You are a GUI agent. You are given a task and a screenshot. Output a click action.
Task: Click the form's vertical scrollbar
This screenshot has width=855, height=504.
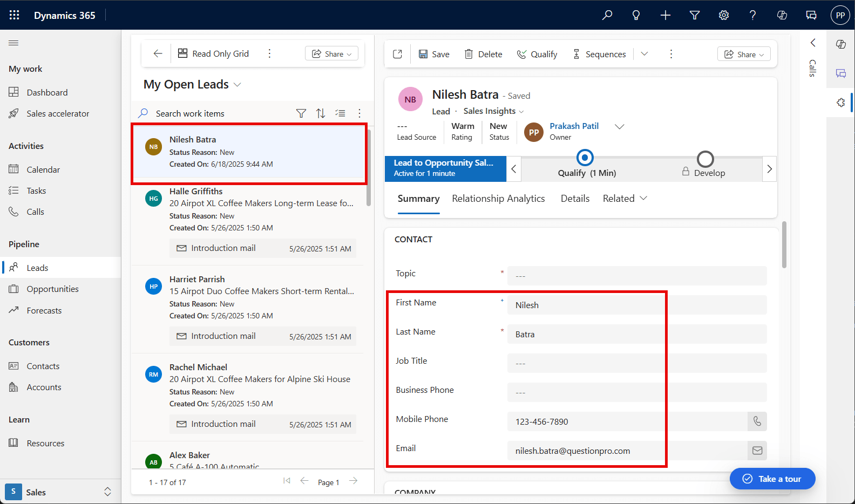tap(784, 246)
